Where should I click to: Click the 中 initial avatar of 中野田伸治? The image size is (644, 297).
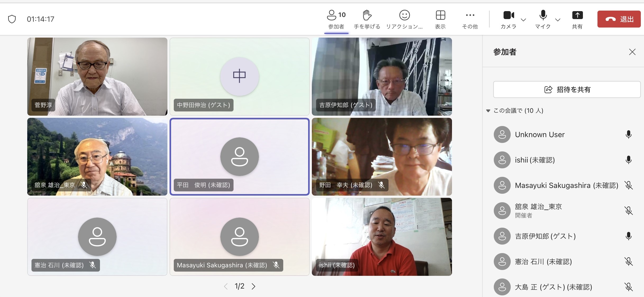click(x=240, y=76)
